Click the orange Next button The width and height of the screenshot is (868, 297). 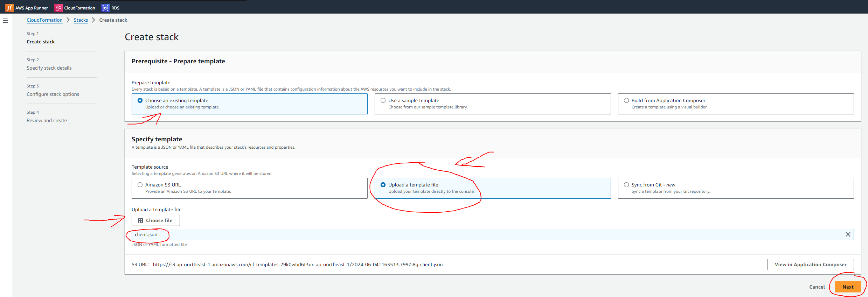point(848,287)
